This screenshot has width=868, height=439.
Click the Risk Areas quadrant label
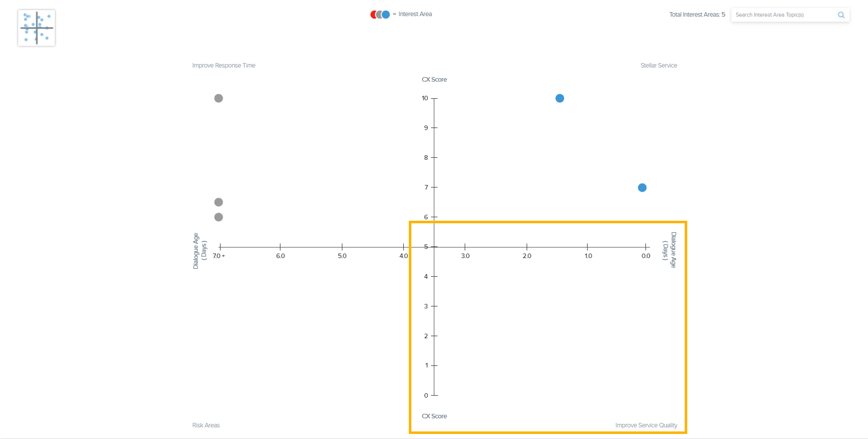pyautogui.click(x=206, y=425)
